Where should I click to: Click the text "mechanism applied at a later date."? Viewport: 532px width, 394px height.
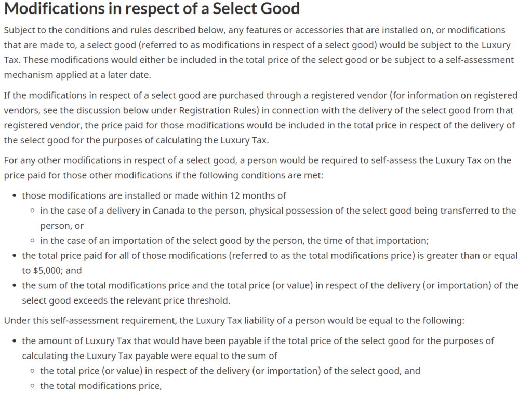77,75
